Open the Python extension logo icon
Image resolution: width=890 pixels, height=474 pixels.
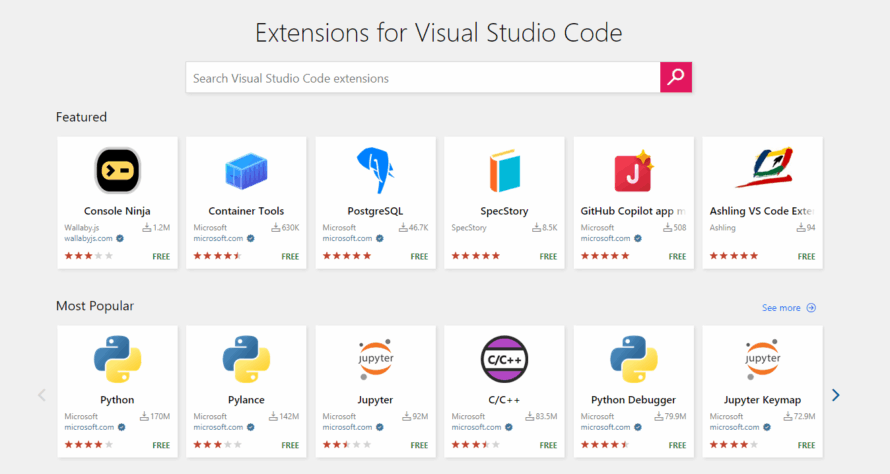[x=117, y=359]
